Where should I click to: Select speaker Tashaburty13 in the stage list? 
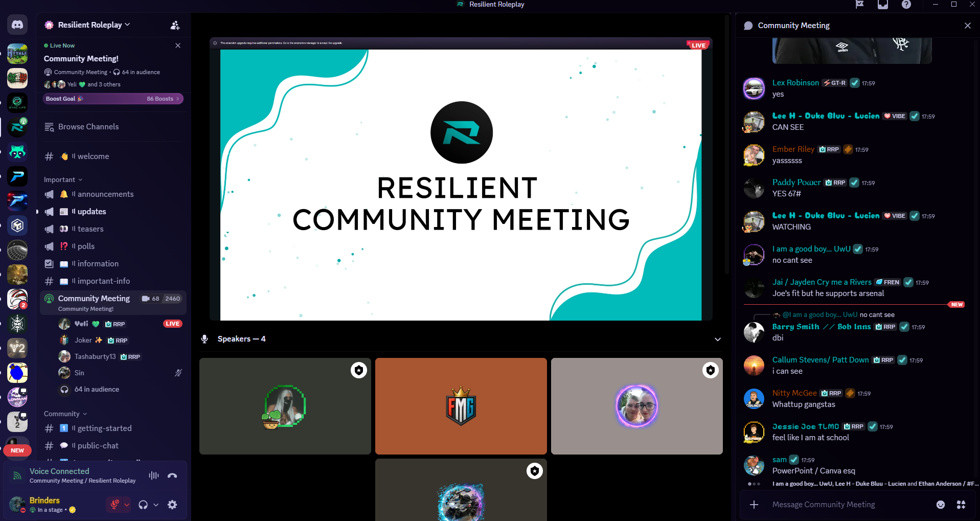(x=120, y=356)
